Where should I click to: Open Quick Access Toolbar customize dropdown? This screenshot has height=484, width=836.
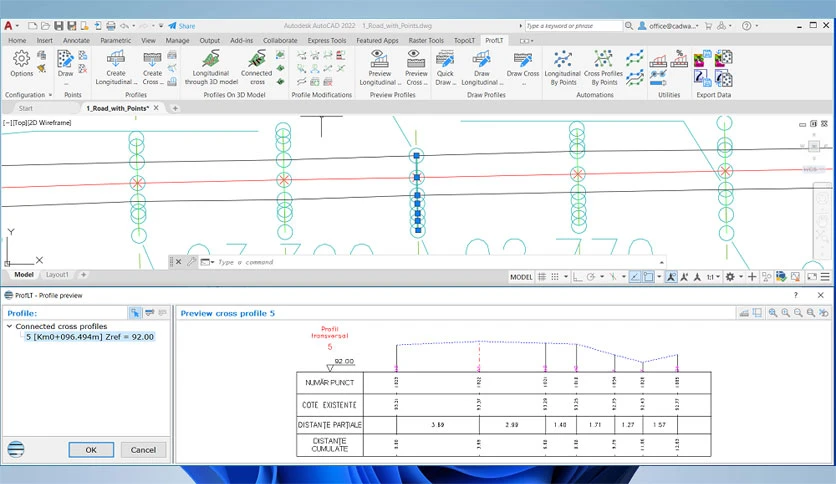[x=161, y=26]
